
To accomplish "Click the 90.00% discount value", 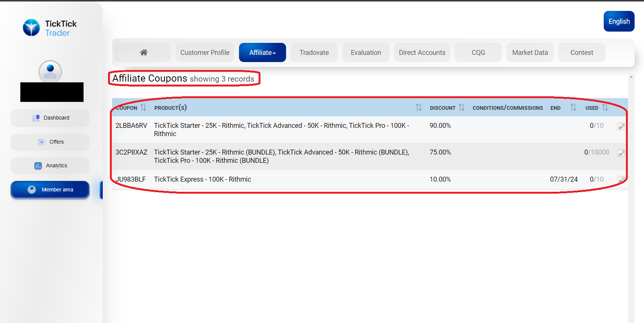I will [440, 126].
